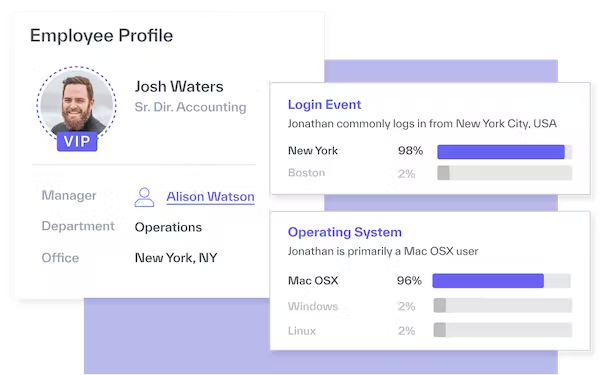Click the Linux 2% progress bar
Viewport: 600px width, 375px height.
[x=502, y=330]
